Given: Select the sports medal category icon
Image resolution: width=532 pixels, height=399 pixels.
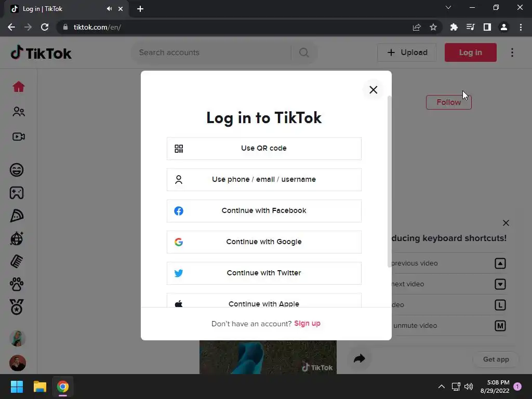Looking at the screenshot, I should [x=17, y=307].
